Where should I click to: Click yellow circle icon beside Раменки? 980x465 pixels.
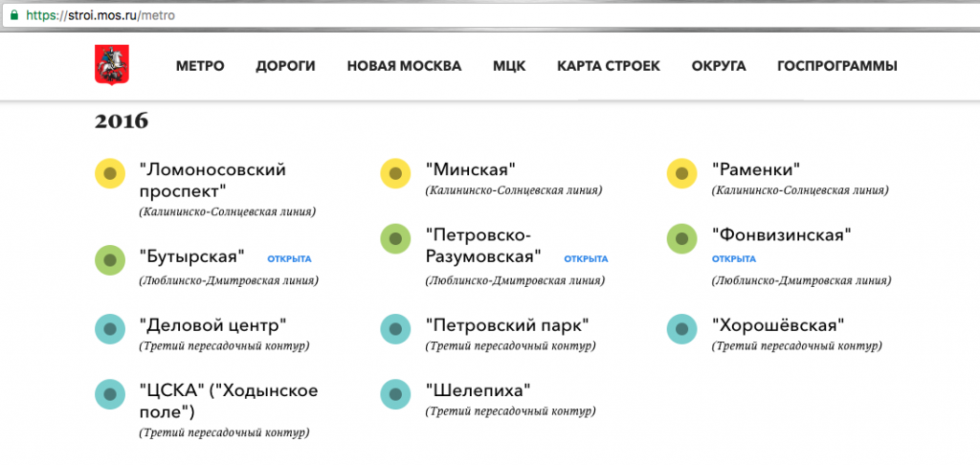click(681, 174)
